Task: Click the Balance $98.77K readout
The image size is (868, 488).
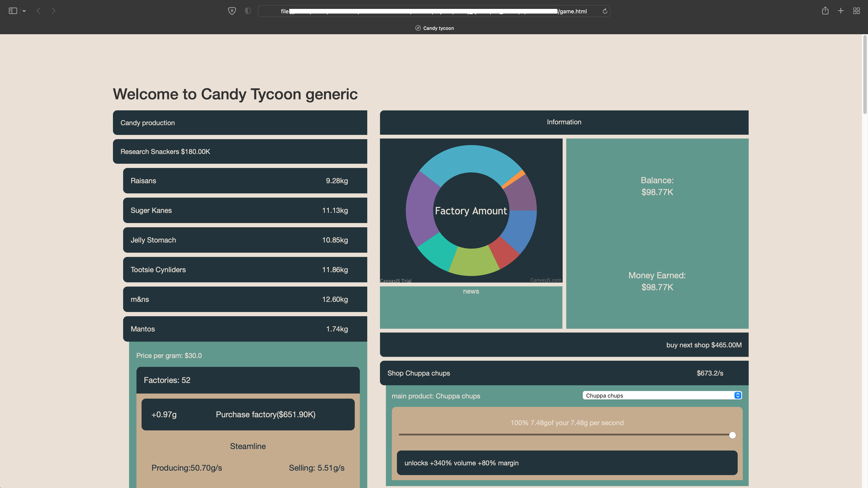Action: click(x=657, y=186)
